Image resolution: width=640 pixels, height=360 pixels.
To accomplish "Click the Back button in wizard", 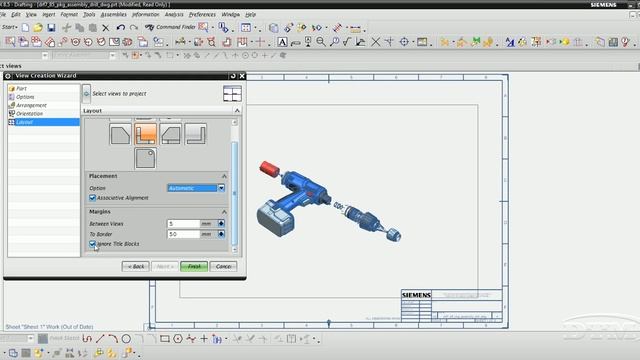I will pos(136,267).
